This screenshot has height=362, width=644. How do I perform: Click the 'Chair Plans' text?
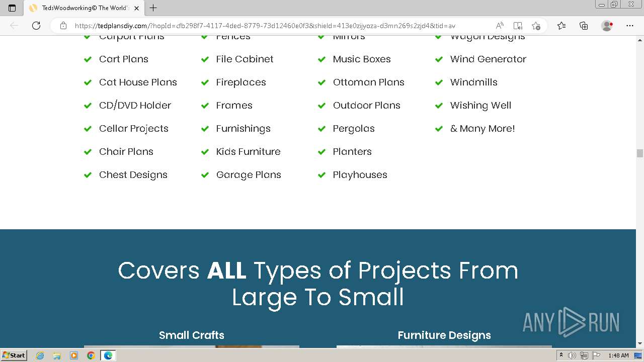126,151
